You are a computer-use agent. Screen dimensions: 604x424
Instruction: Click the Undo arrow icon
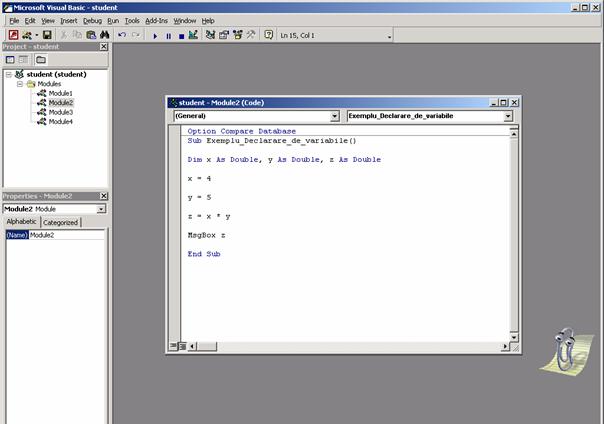pyautogui.click(x=122, y=34)
